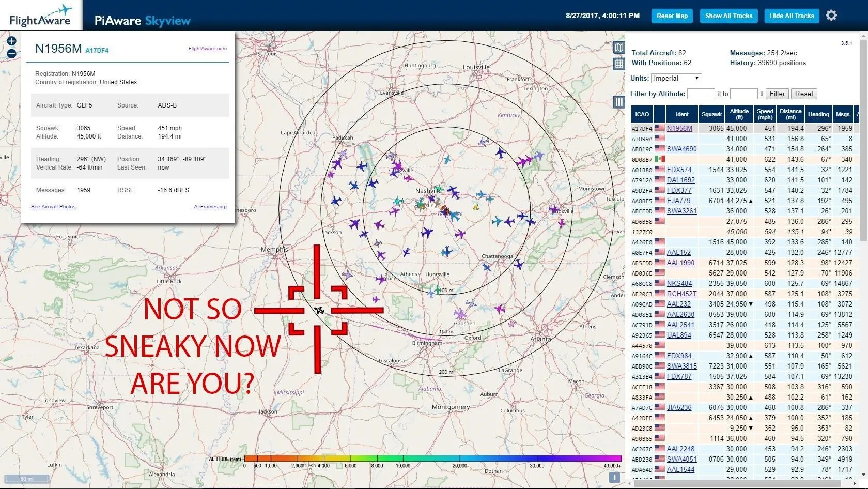Open SWA4690 flight link
Viewport: 868px width, 489px height.
pyautogui.click(x=681, y=149)
